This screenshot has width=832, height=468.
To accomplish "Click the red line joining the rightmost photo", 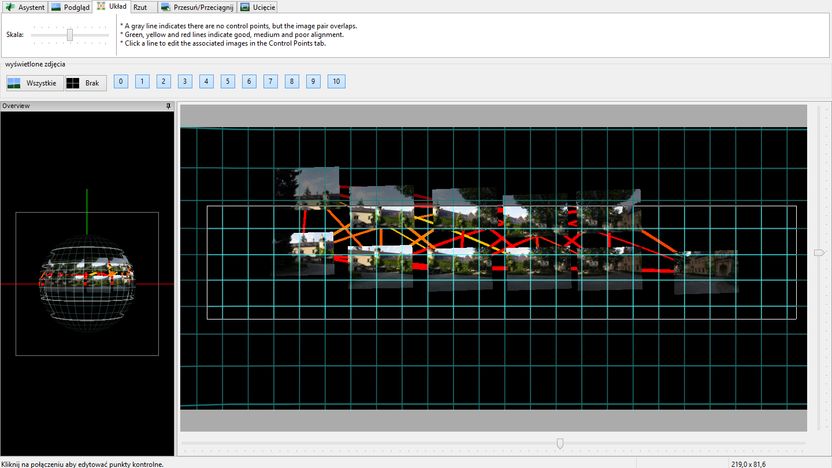I will 658,271.
